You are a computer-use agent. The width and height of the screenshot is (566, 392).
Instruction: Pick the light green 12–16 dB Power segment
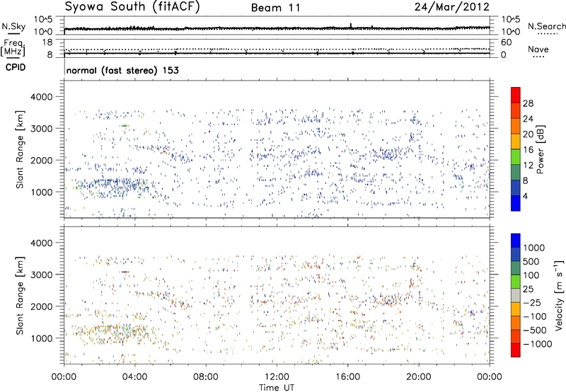tap(516, 156)
